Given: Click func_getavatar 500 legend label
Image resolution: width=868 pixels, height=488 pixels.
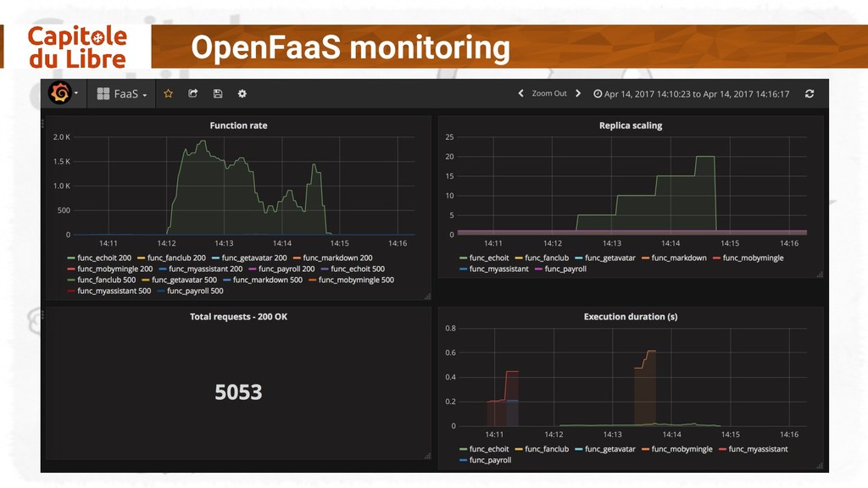Looking at the screenshot, I should click(x=184, y=280).
